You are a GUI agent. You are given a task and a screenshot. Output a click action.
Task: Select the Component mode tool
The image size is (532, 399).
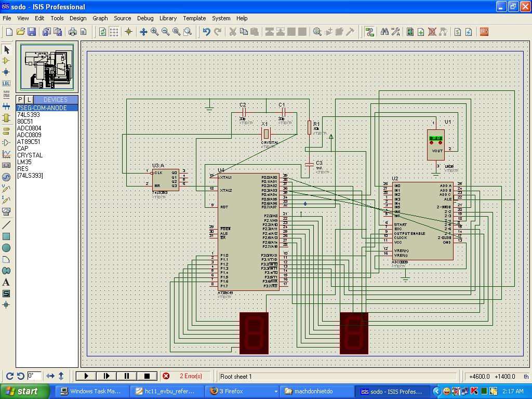pos(6,61)
